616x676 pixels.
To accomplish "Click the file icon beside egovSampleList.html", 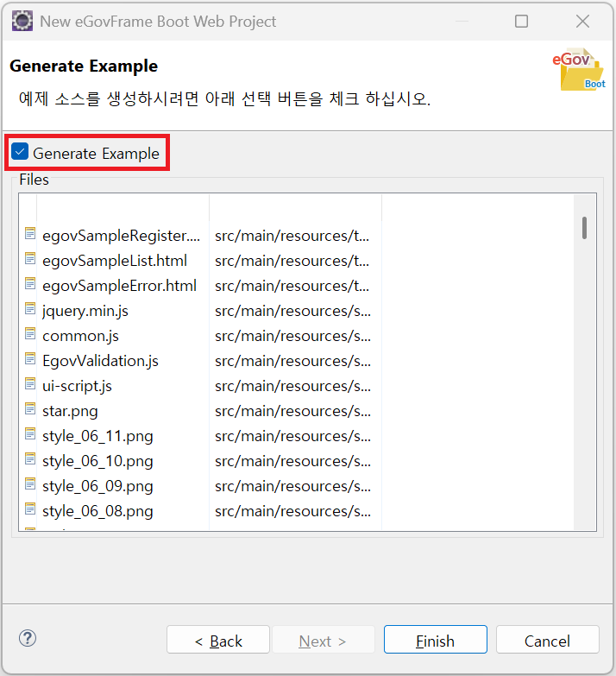I will pos(30,258).
